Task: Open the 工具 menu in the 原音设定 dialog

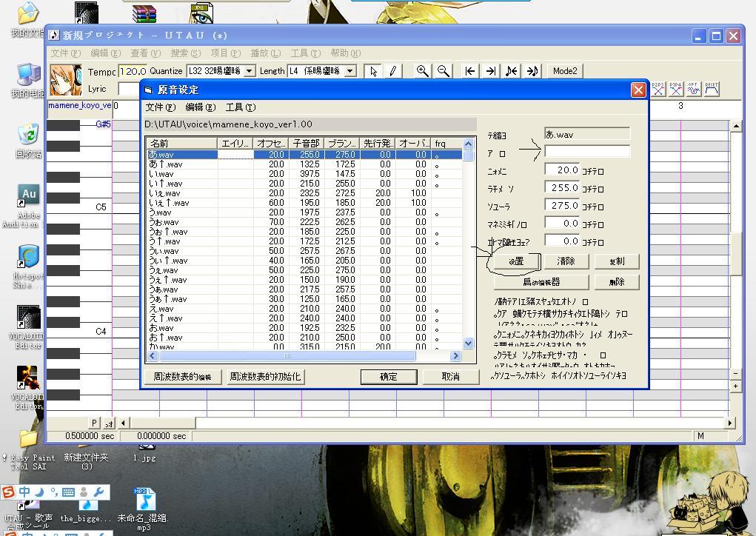Action: point(241,107)
